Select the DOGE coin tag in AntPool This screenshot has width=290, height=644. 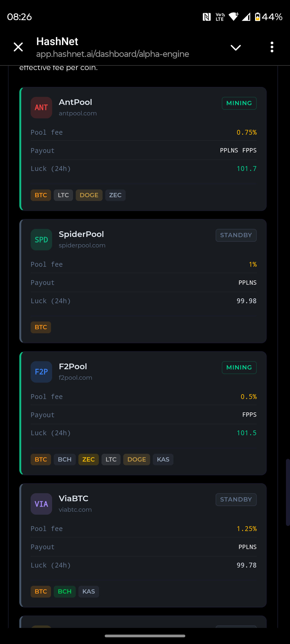point(89,195)
